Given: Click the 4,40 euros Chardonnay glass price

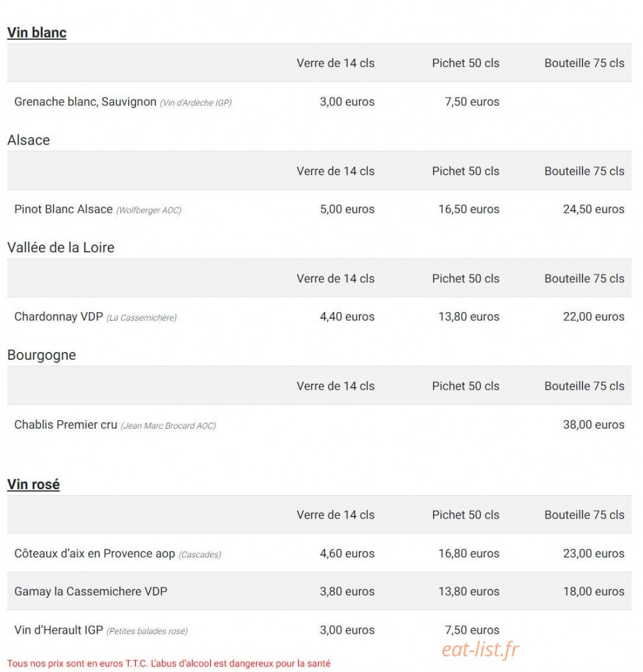Looking at the screenshot, I should (347, 317).
